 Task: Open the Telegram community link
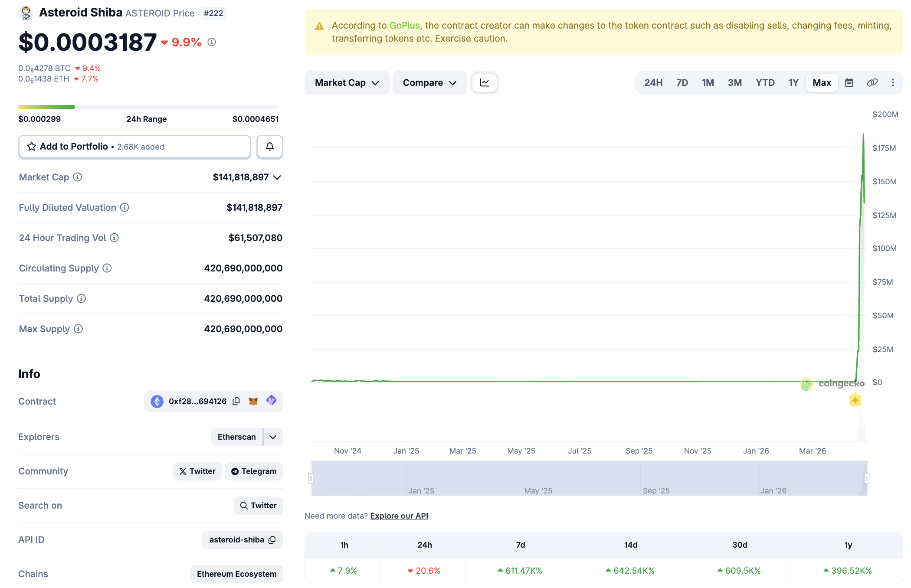[254, 471]
